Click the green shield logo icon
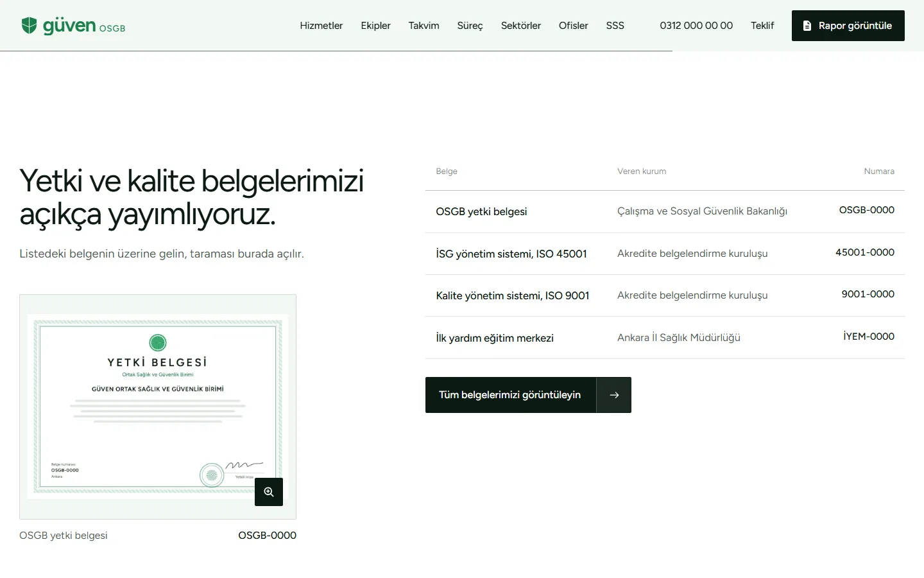 pos(29,26)
